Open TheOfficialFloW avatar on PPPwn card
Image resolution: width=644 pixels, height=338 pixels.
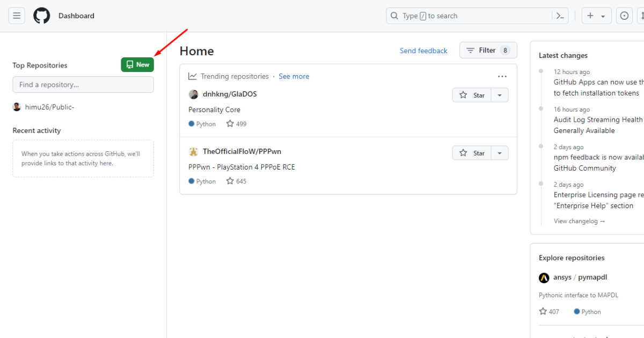coord(194,152)
